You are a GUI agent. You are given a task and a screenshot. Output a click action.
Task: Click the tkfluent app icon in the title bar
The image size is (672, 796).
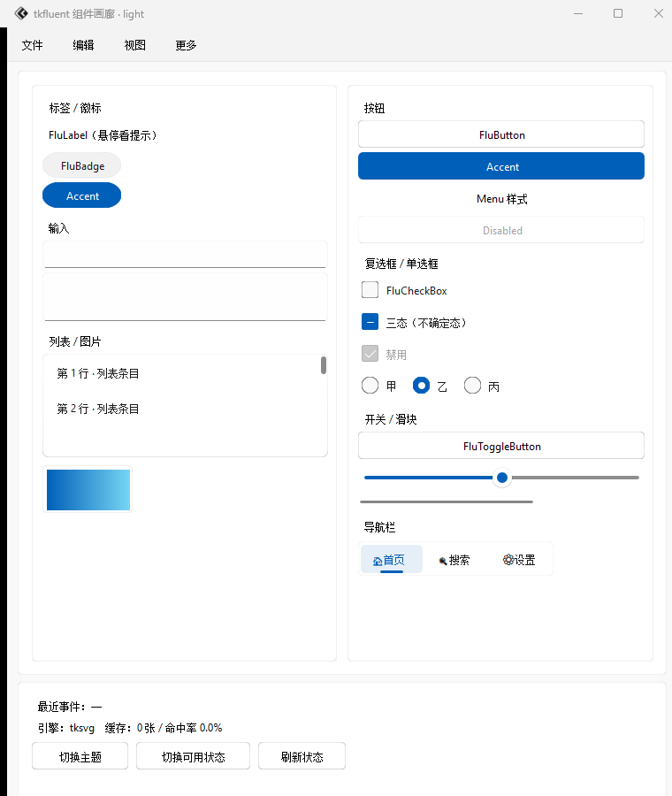point(21,13)
